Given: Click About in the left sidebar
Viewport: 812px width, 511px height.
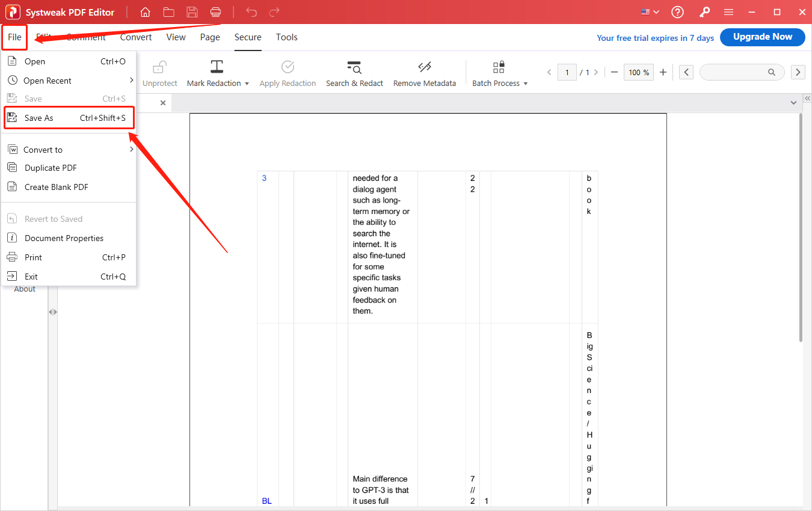Looking at the screenshot, I should point(25,289).
